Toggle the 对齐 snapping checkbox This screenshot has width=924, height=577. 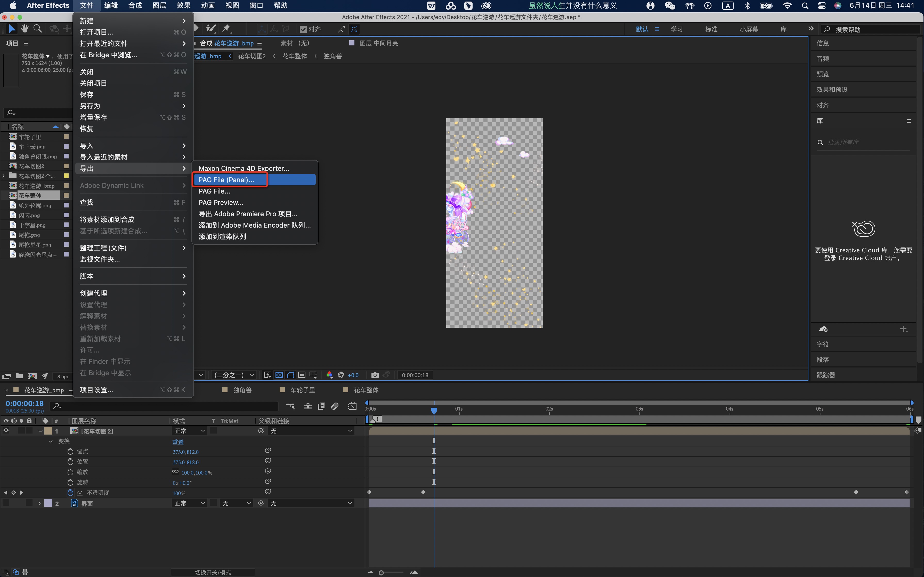303,29
